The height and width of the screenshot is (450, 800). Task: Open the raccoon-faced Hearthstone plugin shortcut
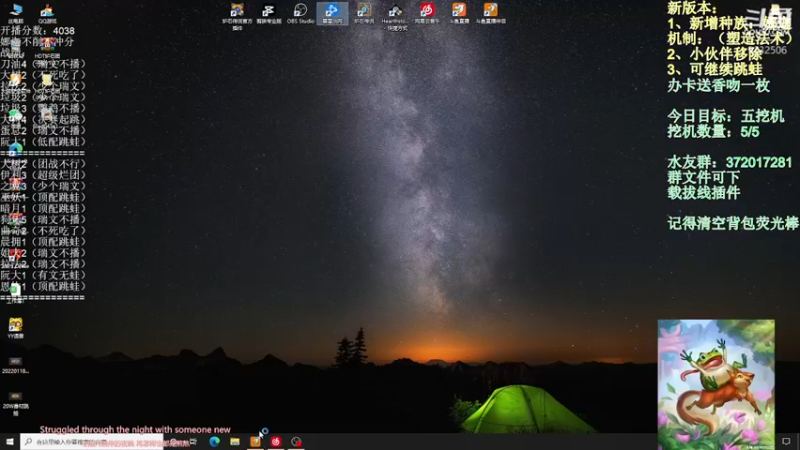tap(237, 15)
